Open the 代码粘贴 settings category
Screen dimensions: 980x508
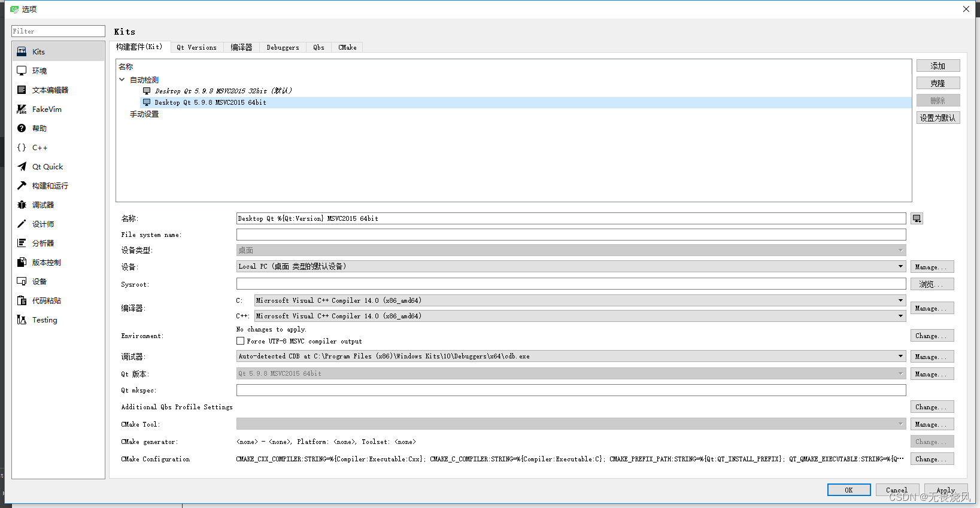(x=58, y=300)
